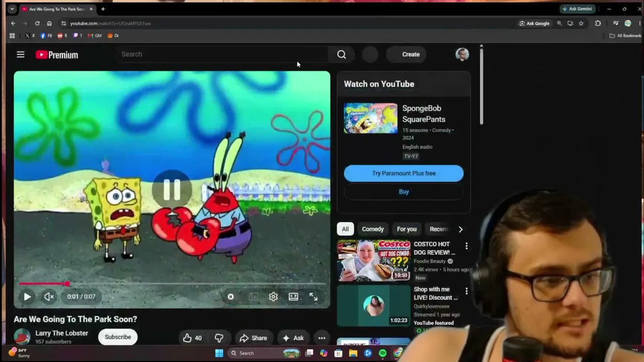
Task: Dislike the video with thumbs down
Action: [219, 338]
